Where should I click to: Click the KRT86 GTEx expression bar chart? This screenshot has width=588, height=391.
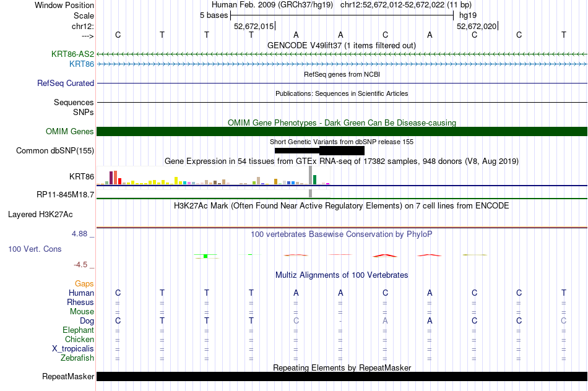(x=214, y=176)
